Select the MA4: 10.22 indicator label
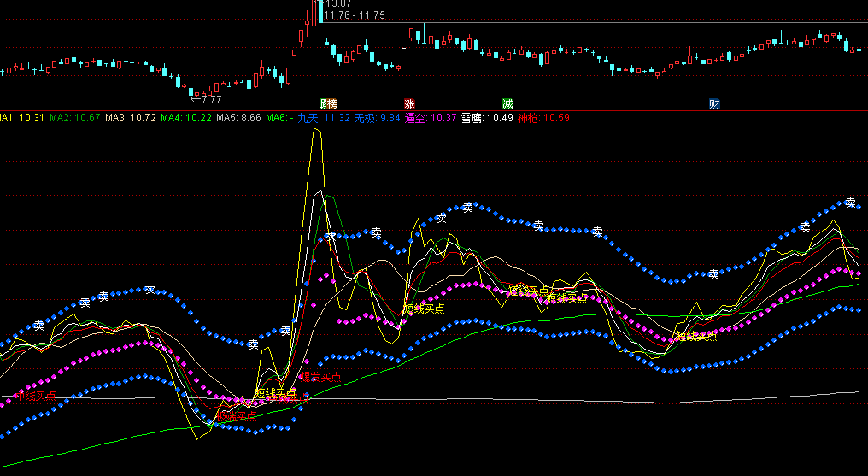 point(186,117)
